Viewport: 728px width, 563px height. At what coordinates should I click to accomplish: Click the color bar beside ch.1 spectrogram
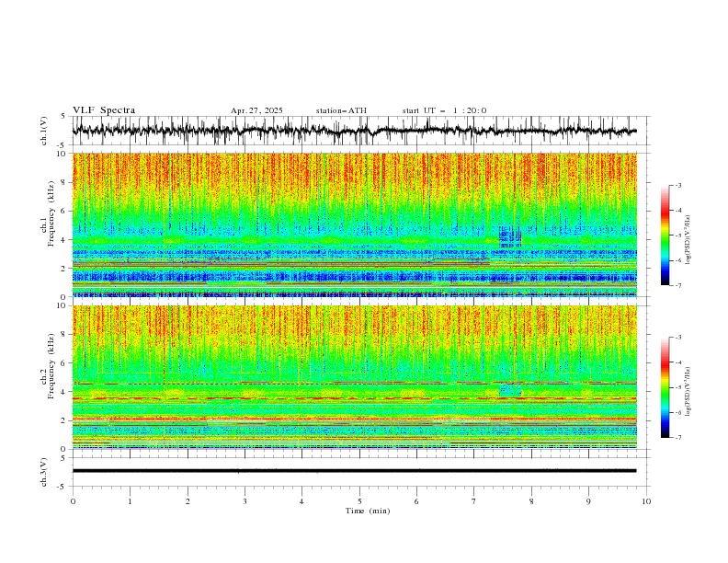(665, 236)
